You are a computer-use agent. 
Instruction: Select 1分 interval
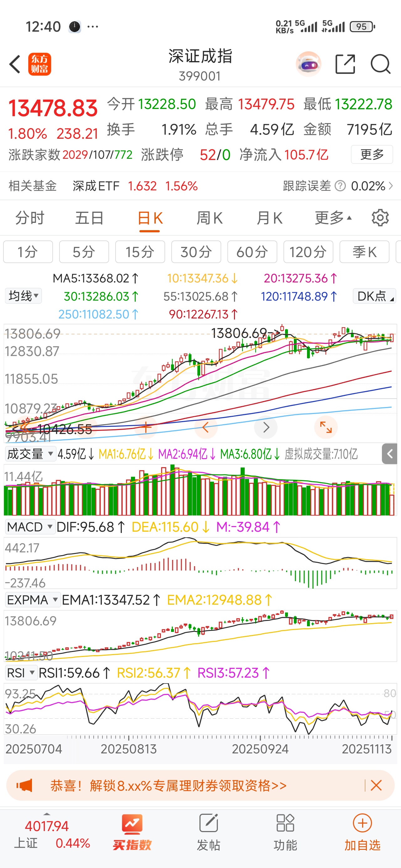tap(28, 252)
